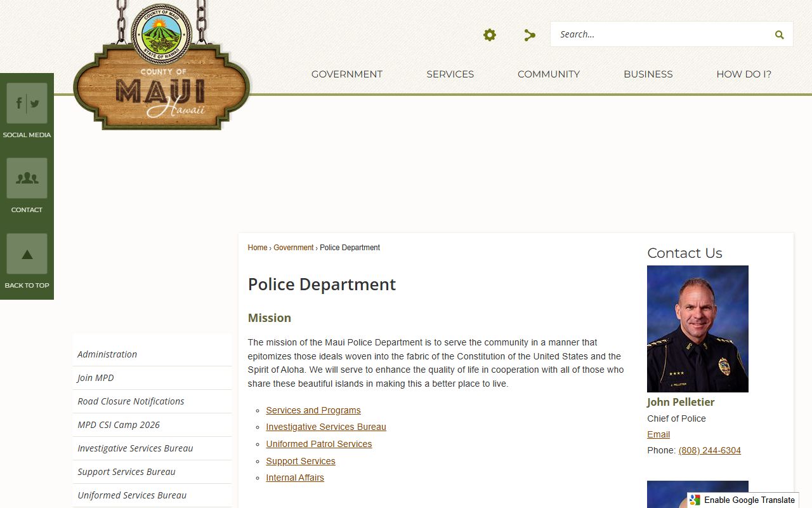Click Police Department breadcrumb text
Viewport: 812px width, 508px height.
(350, 248)
